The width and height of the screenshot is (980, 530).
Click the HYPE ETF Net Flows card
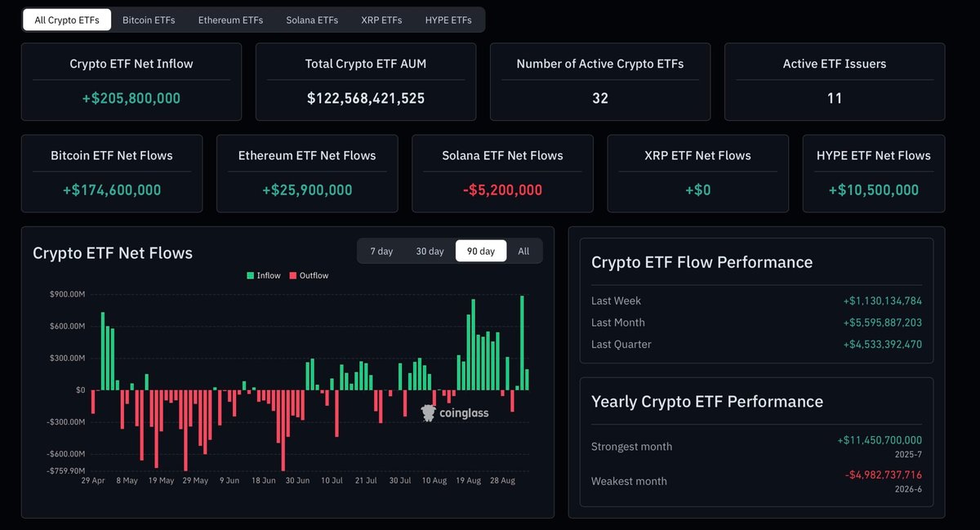(874, 173)
